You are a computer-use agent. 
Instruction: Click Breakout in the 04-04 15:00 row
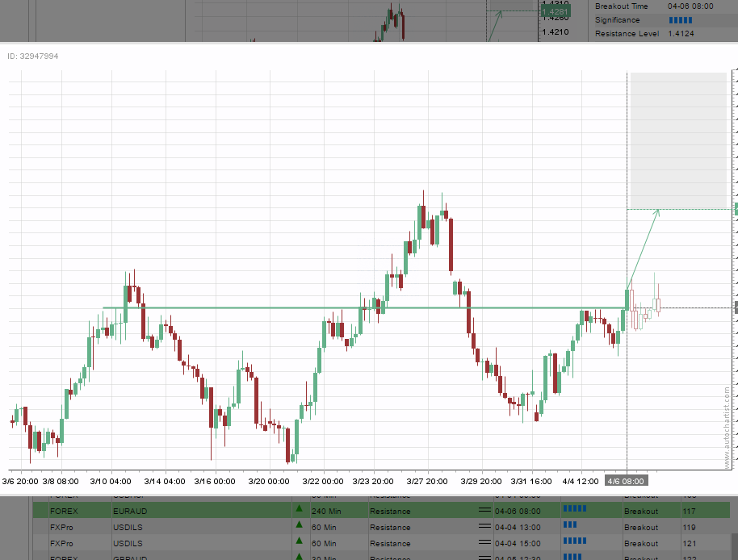(x=640, y=544)
